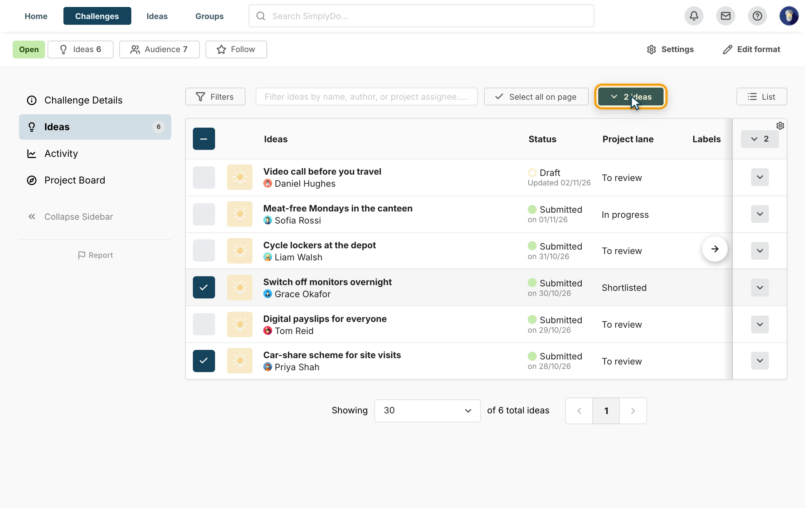Screen dimensions: 812x508
Task: Open Activity in sidebar
Action: click(95, 154)
